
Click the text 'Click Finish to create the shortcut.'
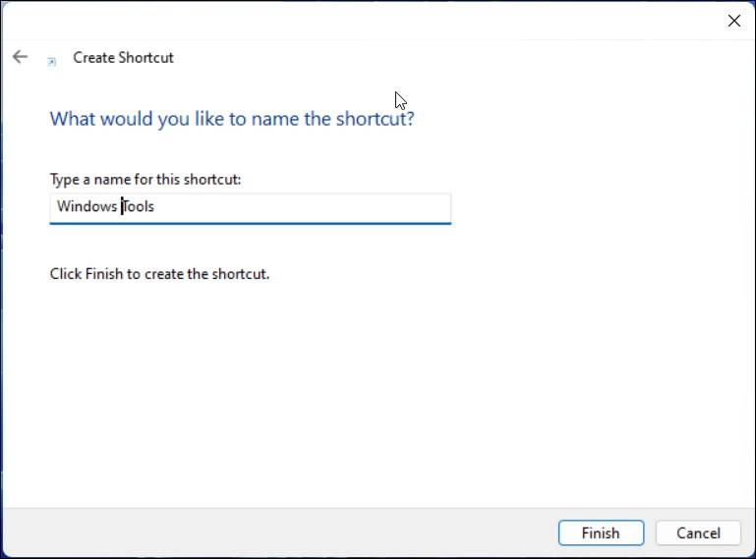pos(159,274)
